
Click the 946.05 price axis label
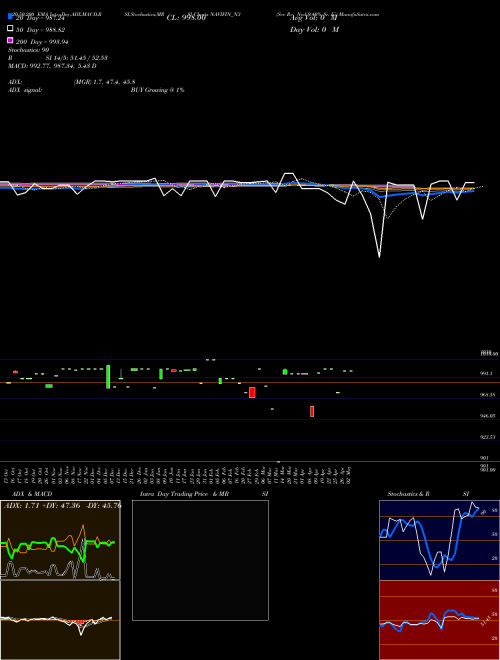point(488,415)
